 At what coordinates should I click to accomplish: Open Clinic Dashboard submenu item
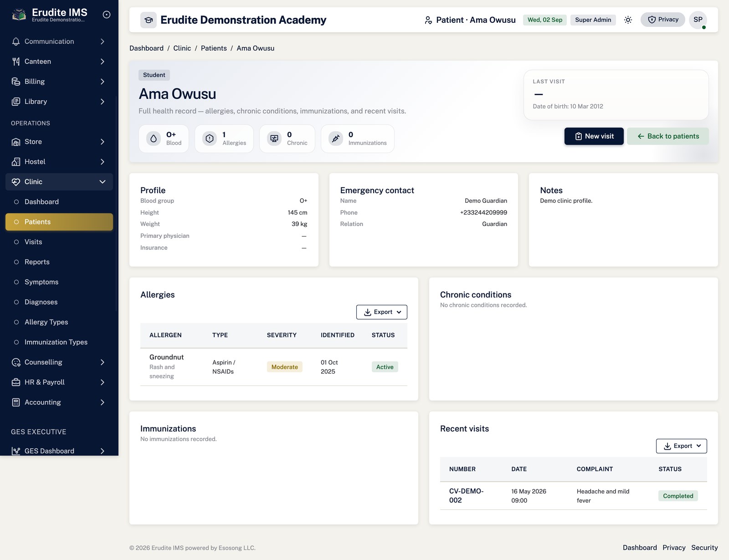59,202
